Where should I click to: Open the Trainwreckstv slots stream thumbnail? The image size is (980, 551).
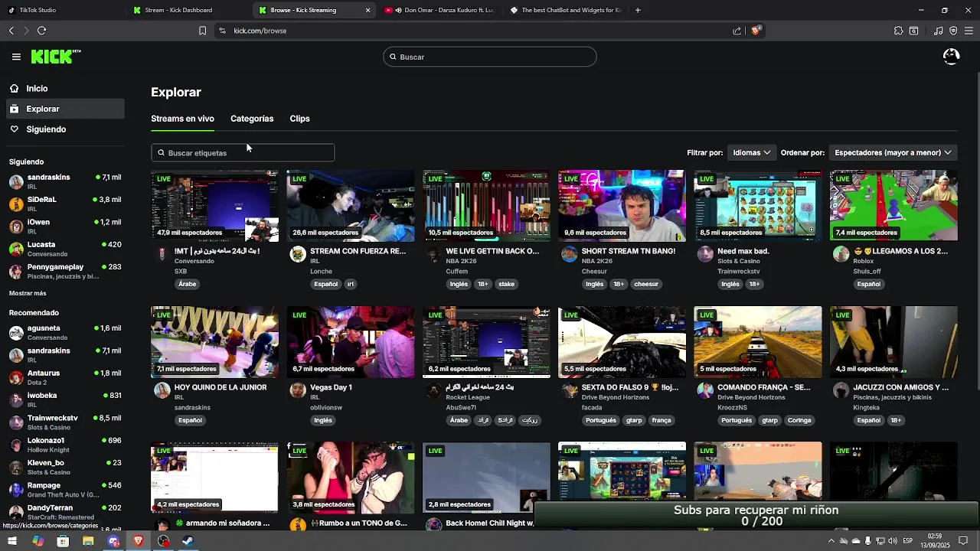(x=758, y=206)
